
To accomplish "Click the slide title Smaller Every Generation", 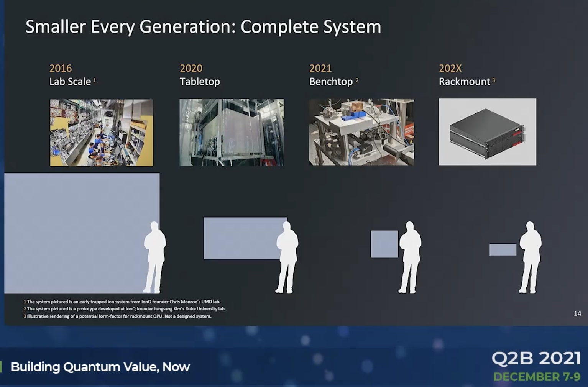I will [x=203, y=26].
